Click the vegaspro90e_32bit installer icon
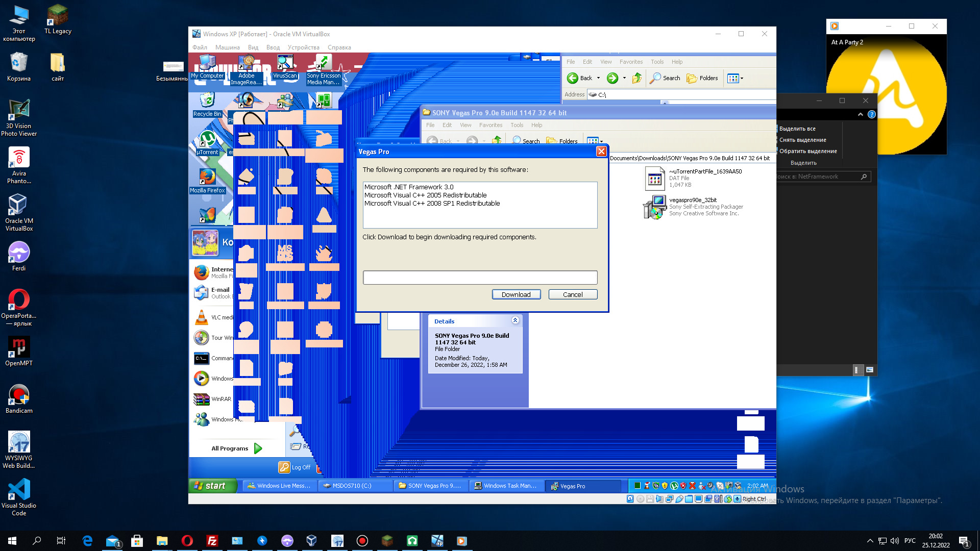The width and height of the screenshot is (980, 551). click(655, 207)
